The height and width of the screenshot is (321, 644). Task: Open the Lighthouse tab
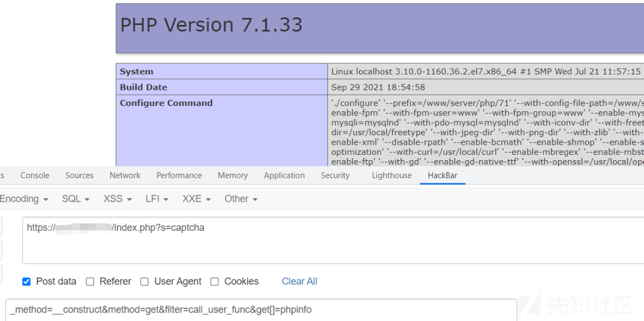pyautogui.click(x=392, y=176)
